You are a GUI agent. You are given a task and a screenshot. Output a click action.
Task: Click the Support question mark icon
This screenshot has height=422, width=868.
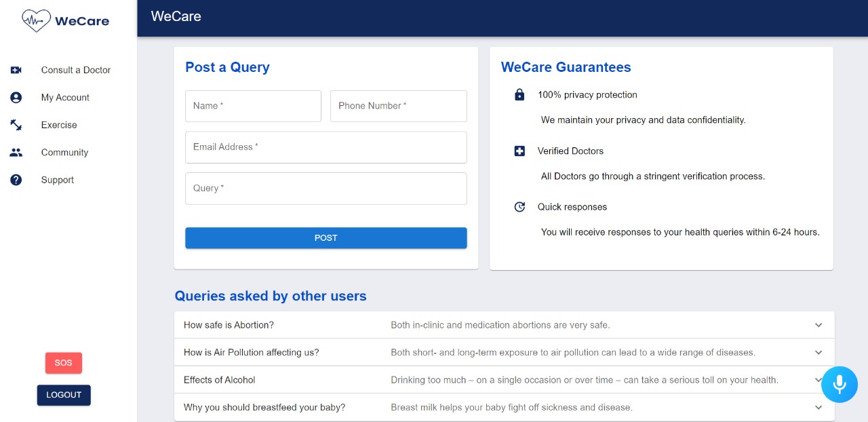pyautogui.click(x=16, y=180)
